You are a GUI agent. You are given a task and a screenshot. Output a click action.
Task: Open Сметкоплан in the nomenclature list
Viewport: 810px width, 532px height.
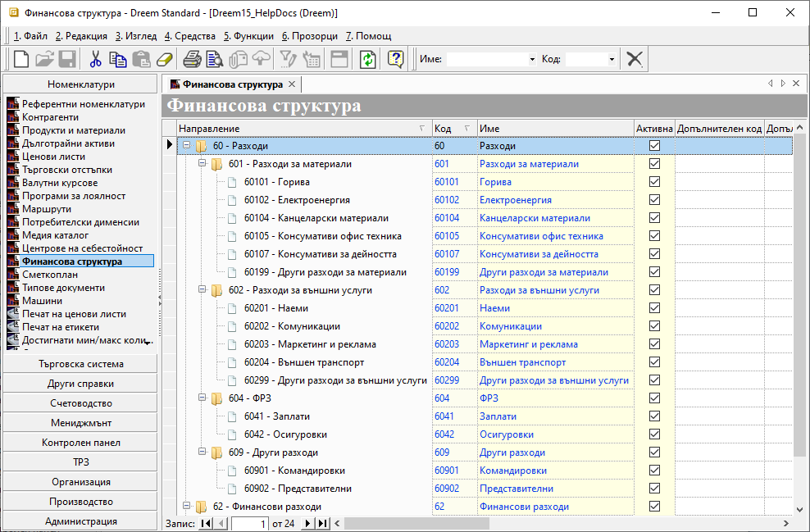click(x=51, y=275)
